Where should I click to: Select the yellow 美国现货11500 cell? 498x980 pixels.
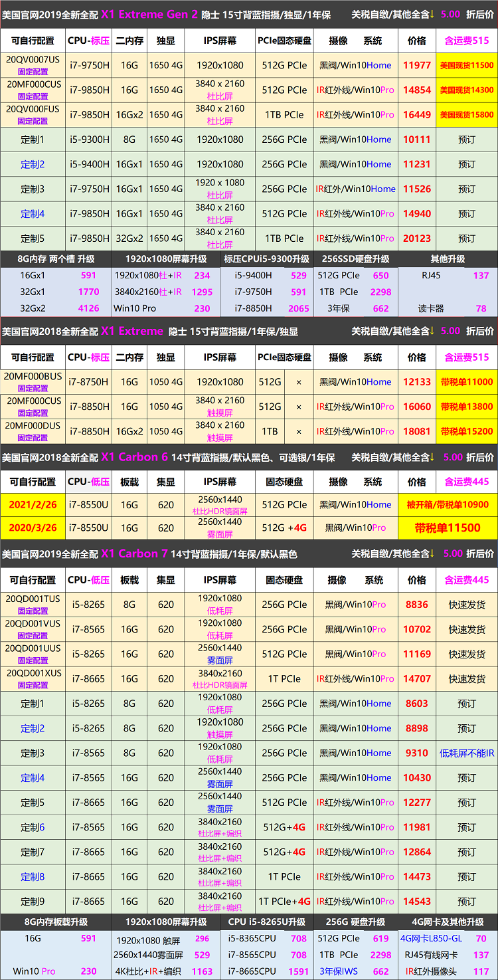[467, 65]
